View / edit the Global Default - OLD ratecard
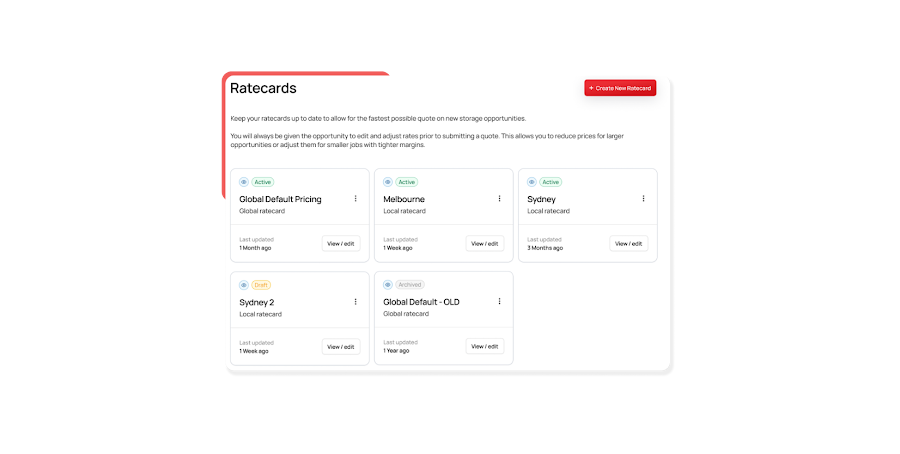 (485, 346)
